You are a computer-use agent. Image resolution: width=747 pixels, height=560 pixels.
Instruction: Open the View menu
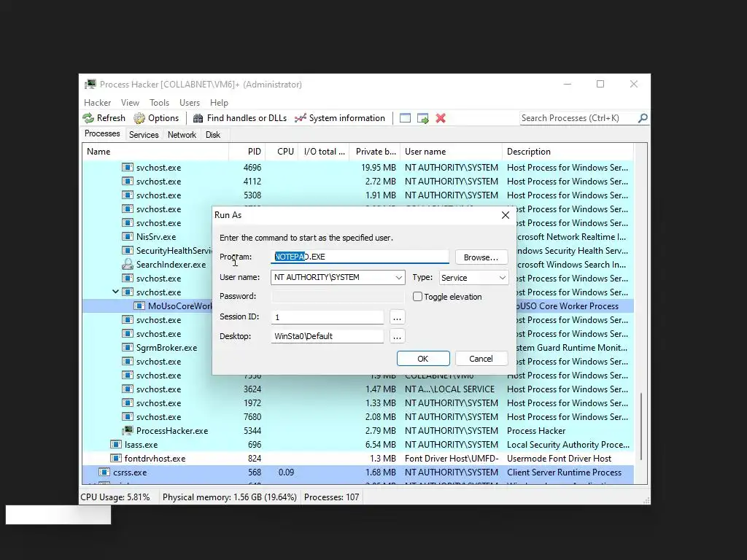[x=130, y=102]
